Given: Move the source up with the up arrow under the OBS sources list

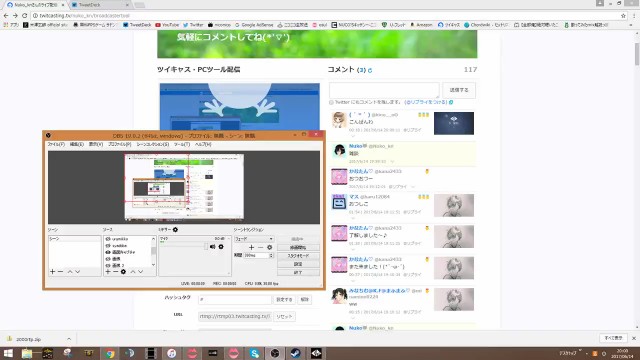Looking at the screenshot, I should click(133, 271).
